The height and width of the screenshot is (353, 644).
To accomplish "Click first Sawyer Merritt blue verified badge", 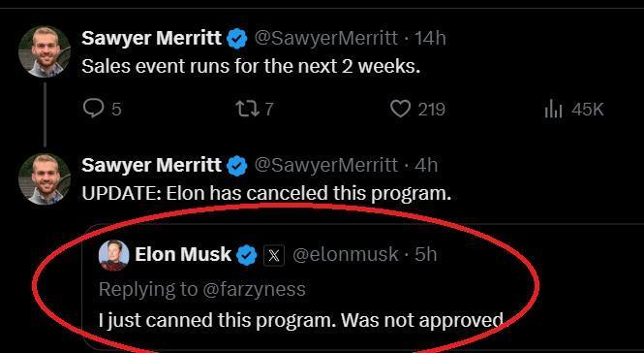I will (237, 39).
